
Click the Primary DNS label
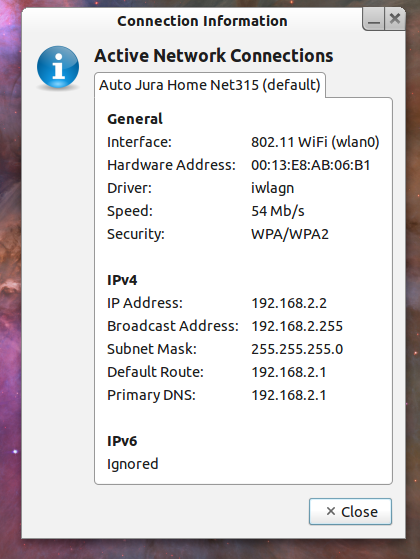(152, 395)
